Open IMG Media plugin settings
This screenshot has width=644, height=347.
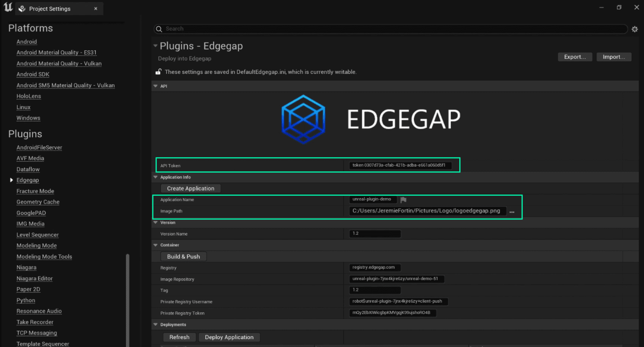30,224
